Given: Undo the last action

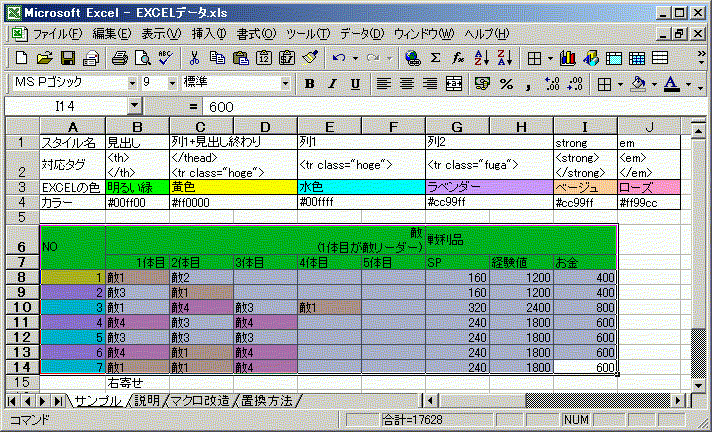Looking at the screenshot, I should click(x=338, y=58).
